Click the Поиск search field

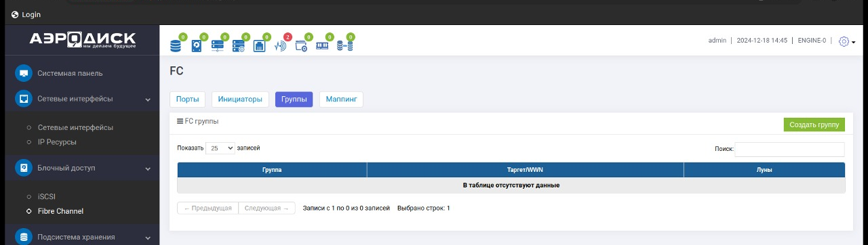pos(790,149)
